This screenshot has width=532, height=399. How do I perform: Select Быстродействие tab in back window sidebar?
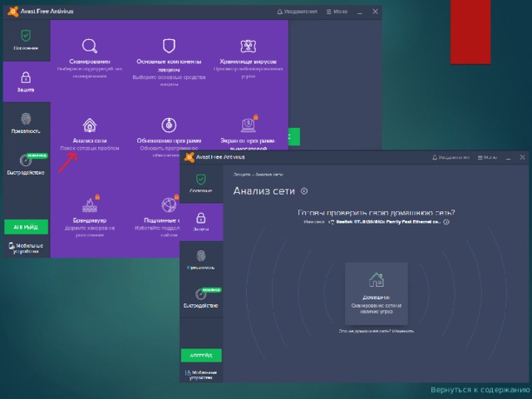[x=26, y=165]
